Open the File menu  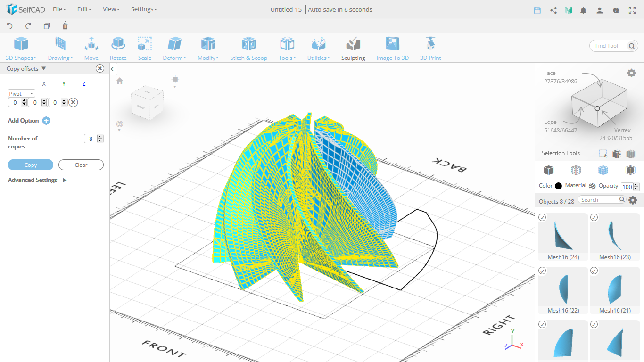coord(59,9)
